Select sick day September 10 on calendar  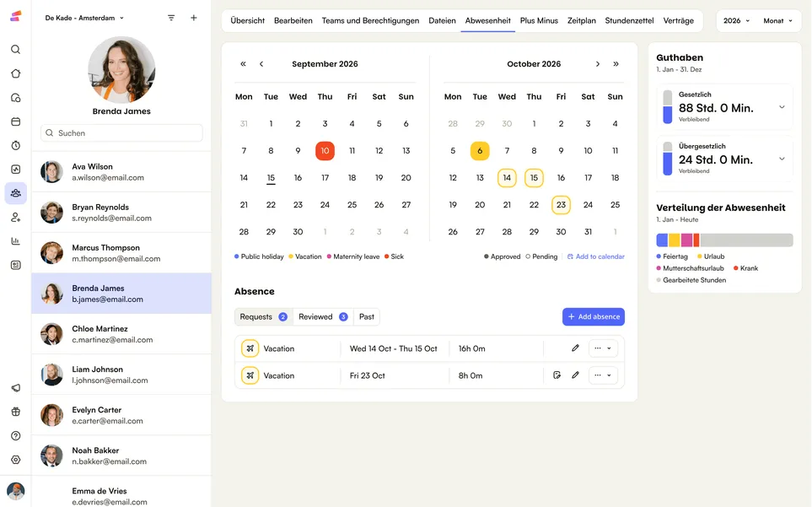[325, 151]
